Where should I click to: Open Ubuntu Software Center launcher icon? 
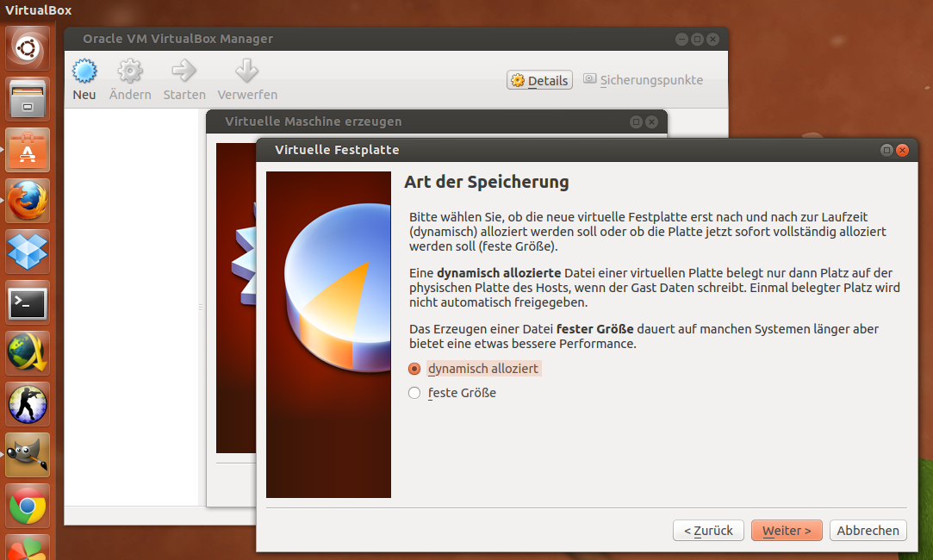click(x=28, y=150)
